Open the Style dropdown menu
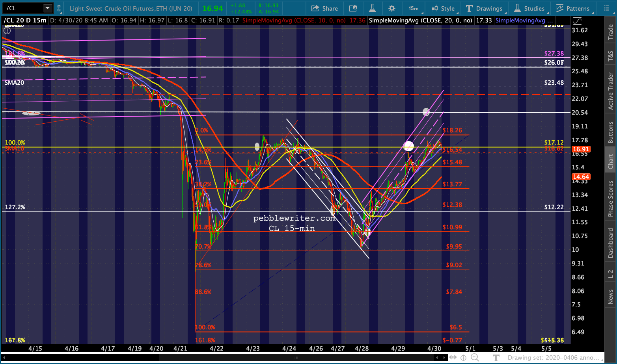 pos(443,8)
